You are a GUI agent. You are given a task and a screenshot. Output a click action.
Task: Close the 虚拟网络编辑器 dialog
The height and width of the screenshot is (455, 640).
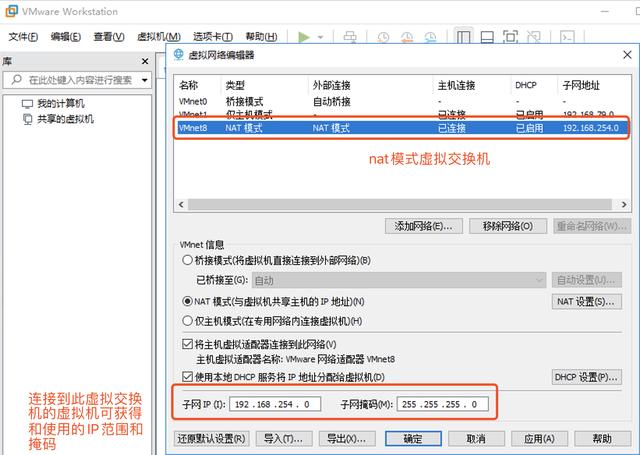point(627,54)
